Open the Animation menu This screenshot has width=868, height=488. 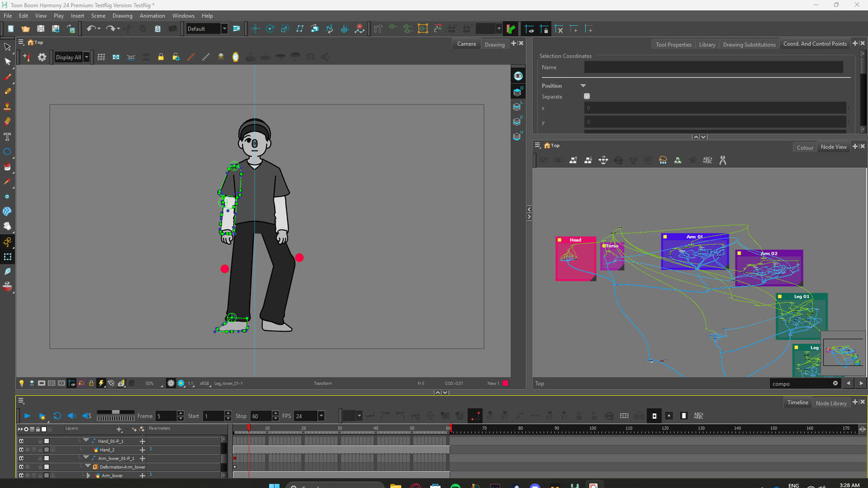152,16
